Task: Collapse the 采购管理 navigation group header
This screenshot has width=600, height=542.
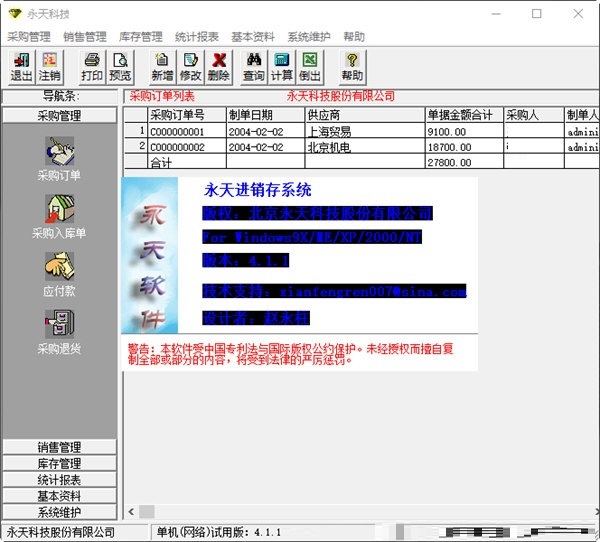Action: (x=59, y=115)
